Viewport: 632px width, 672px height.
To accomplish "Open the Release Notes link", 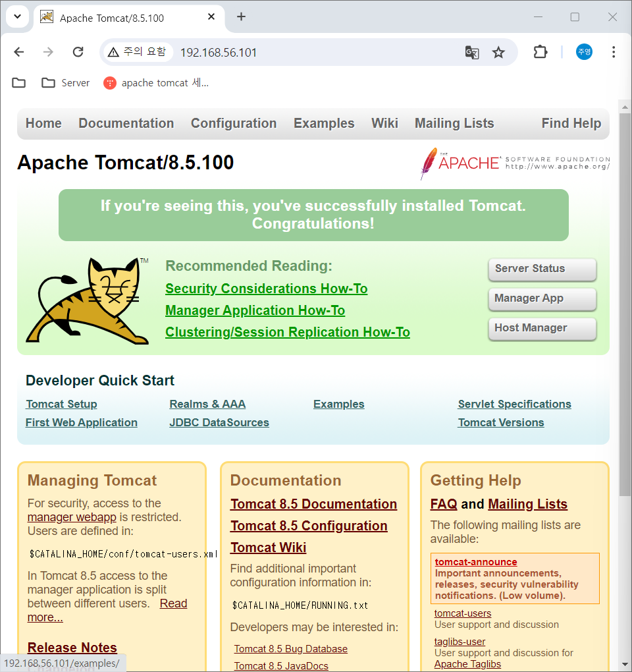I will tap(72, 648).
